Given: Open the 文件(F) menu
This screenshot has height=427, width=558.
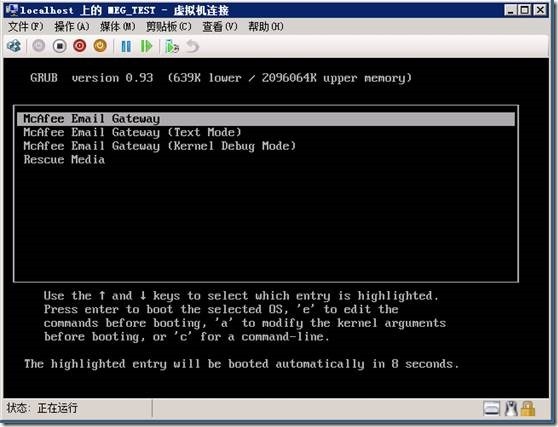Looking at the screenshot, I should [25, 27].
